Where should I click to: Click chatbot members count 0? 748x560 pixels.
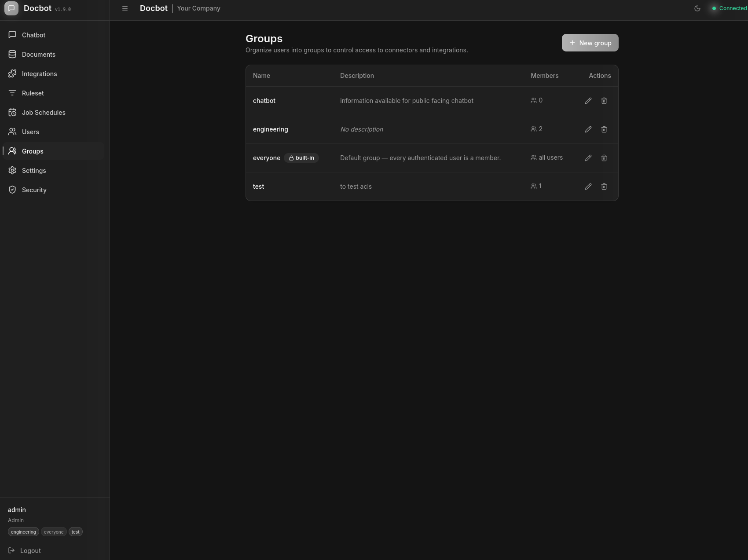[x=537, y=100]
